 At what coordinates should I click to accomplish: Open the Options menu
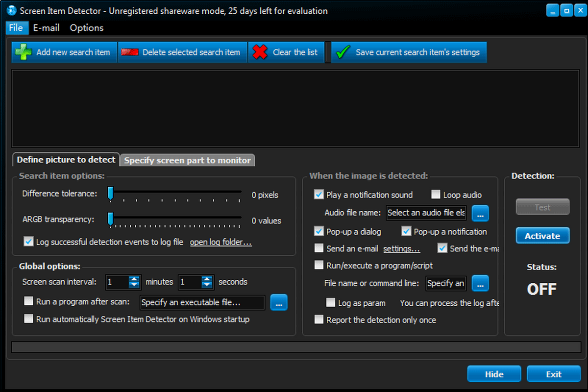coord(87,28)
